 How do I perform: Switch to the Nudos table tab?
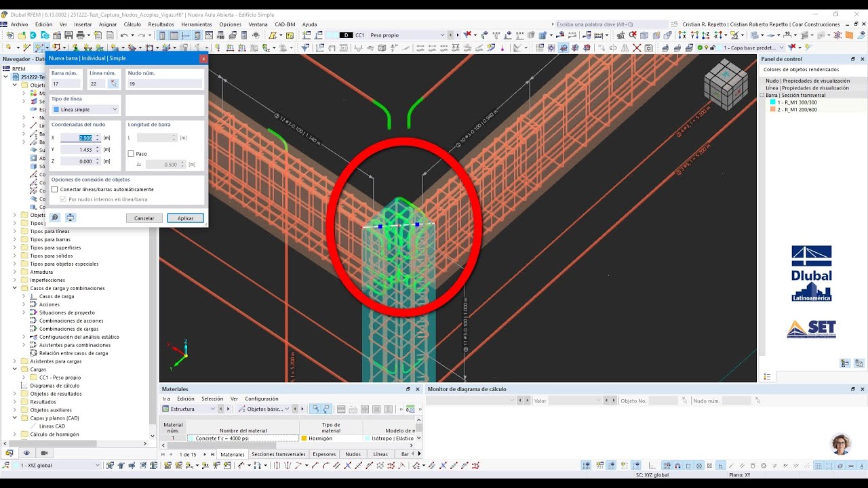(x=353, y=454)
